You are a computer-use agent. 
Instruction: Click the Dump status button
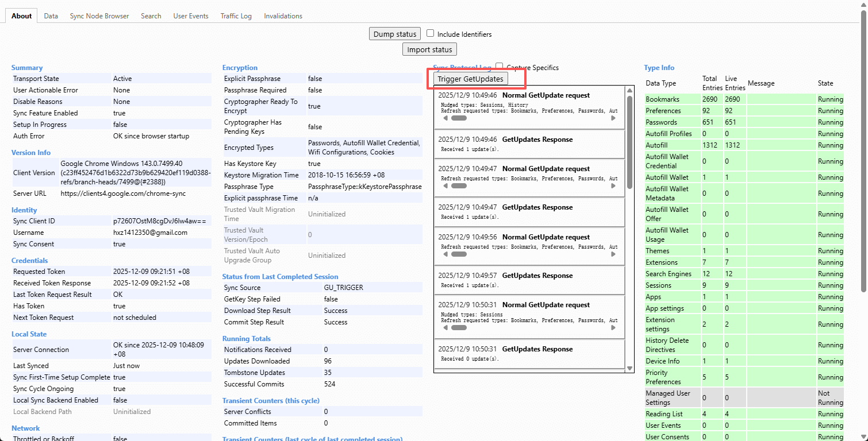coord(395,34)
